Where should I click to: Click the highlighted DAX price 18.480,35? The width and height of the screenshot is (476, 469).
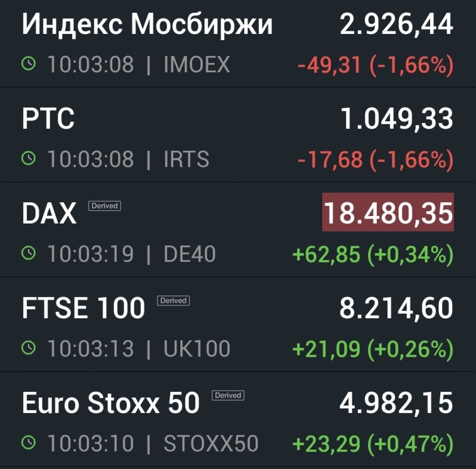pos(387,213)
